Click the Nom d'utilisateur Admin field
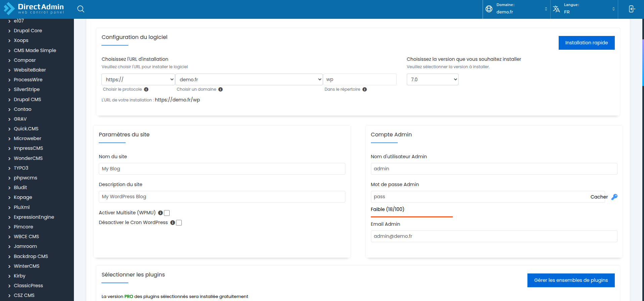Image resolution: width=644 pixels, height=301 pixels. (x=494, y=169)
